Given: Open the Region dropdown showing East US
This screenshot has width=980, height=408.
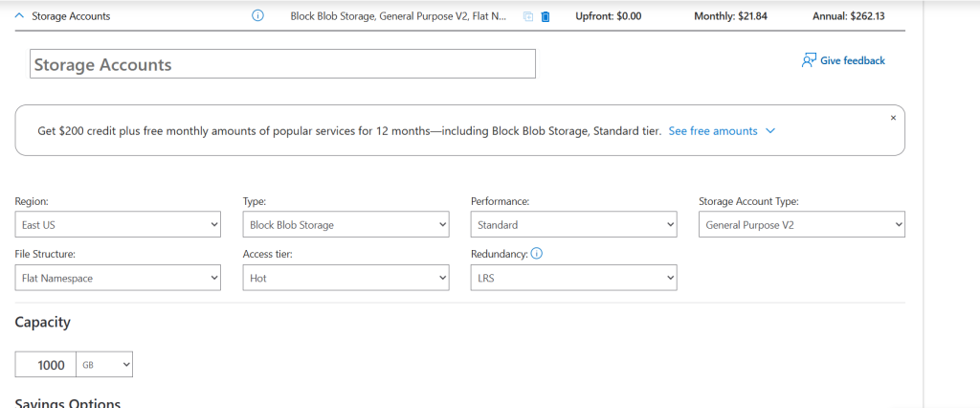Looking at the screenshot, I should tap(118, 225).
